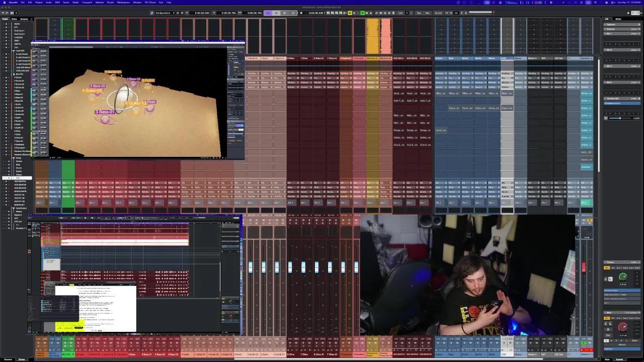
Task: Select the 1 Guitar-01 object in 3D view
Action: (x=113, y=72)
